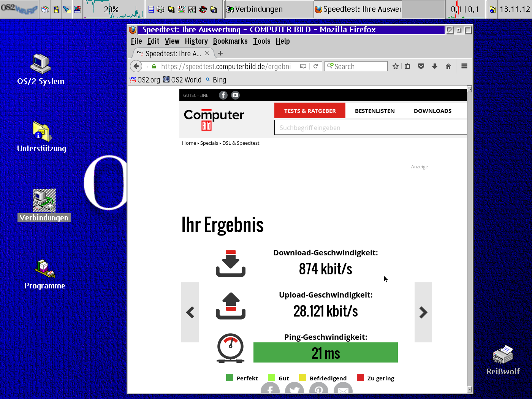The image size is (532, 399).
Task: Select the Verbindungen desktop icon
Action: click(x=44, y=205)
